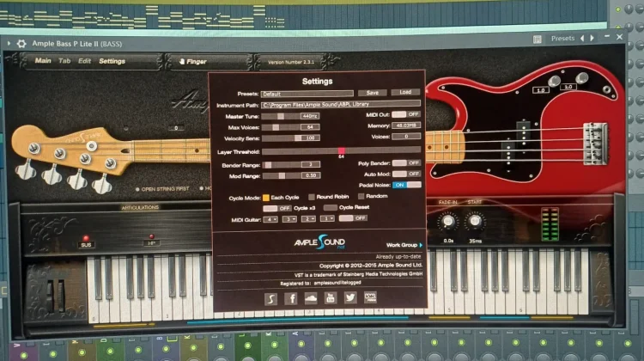Adjust the Velocity Sens slider
This screenshot has width=644, height=361.
tap(298, 138)
